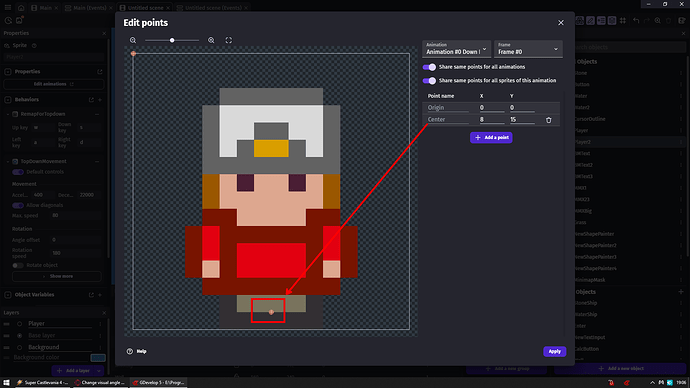This screenshot has width=690, height=388.
Task: Click Add a new object button
Action: [x=620, y=369]
